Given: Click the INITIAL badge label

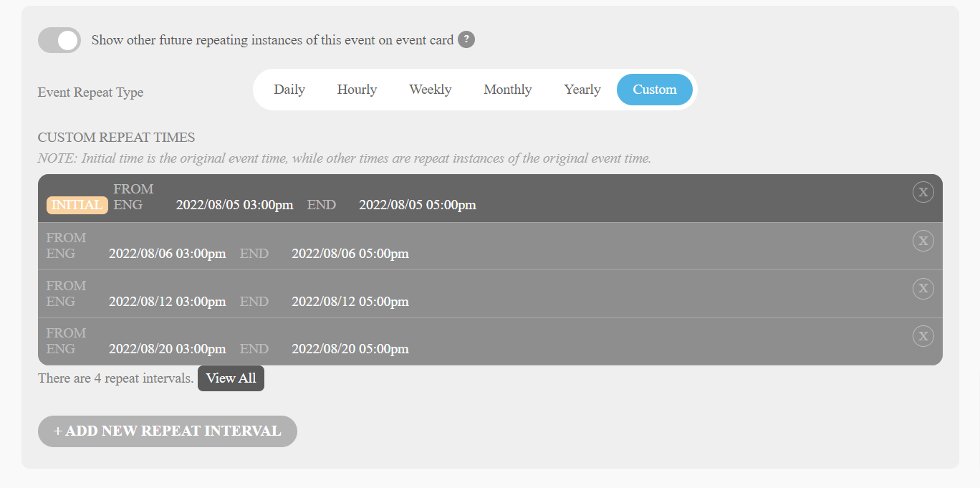Looking at the screenshot, I should [x=77, y=205].
